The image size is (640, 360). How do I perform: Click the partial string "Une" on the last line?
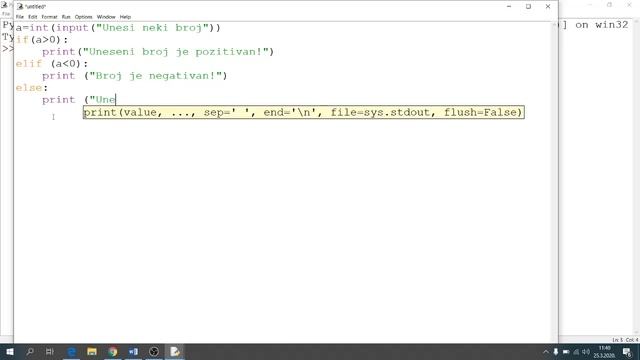[x=102, y=100]
